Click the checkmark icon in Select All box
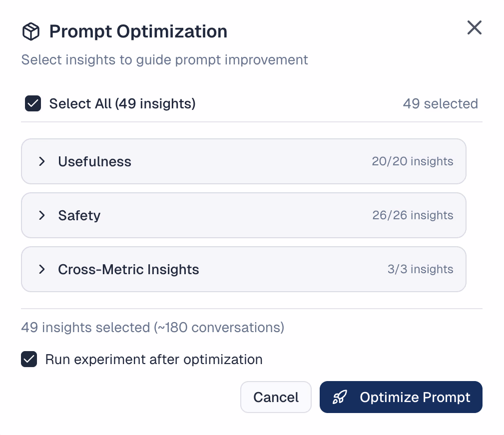This screenshot has width=504, height=435. click(32, 103)
